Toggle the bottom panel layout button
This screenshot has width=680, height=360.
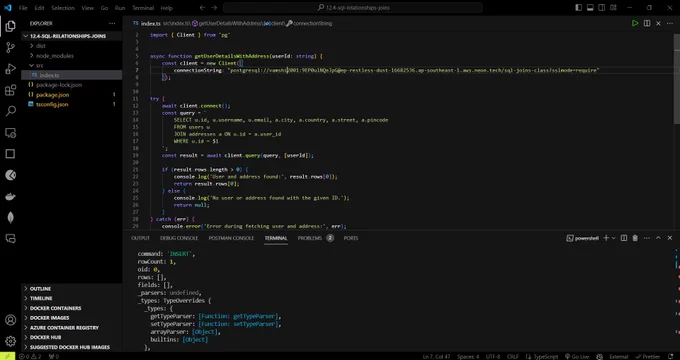click(590, 8)
